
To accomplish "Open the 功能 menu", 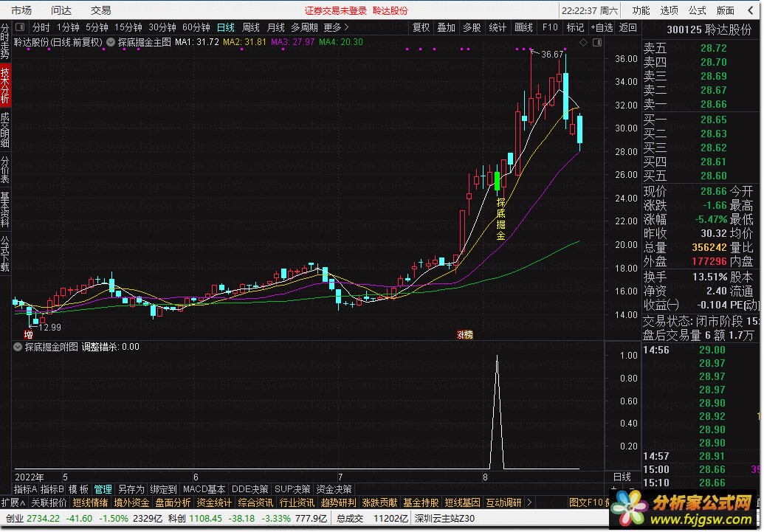I will (641, 10).
